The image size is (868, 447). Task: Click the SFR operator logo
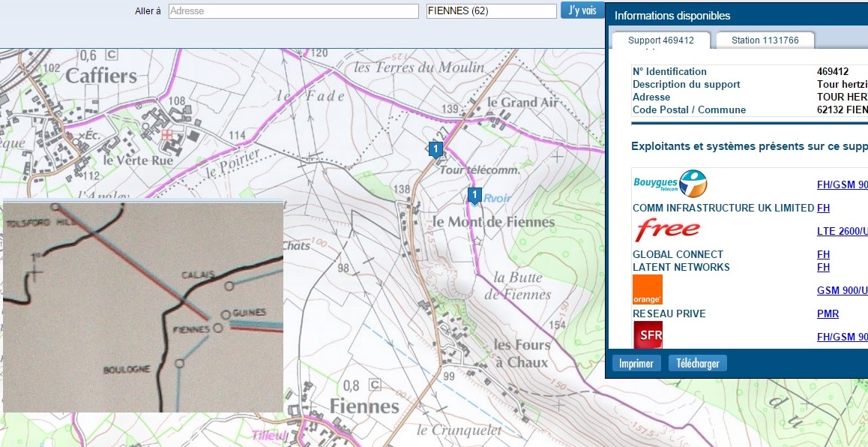648,335
